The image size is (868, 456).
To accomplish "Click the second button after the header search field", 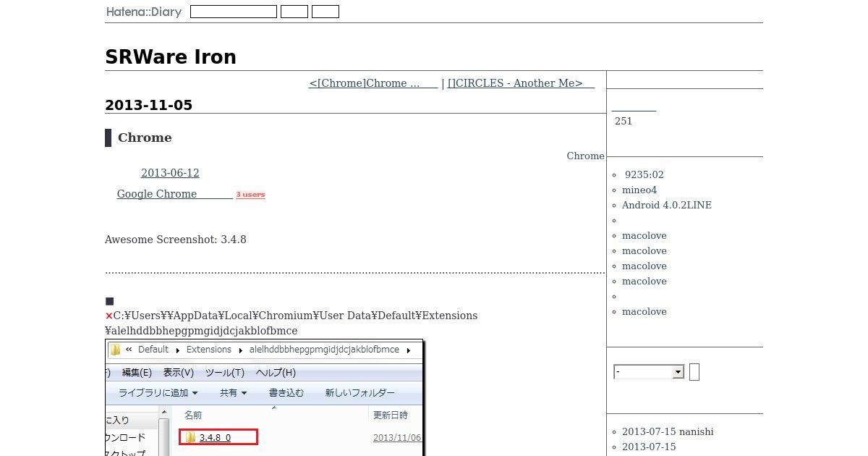I will pos(325,12).
